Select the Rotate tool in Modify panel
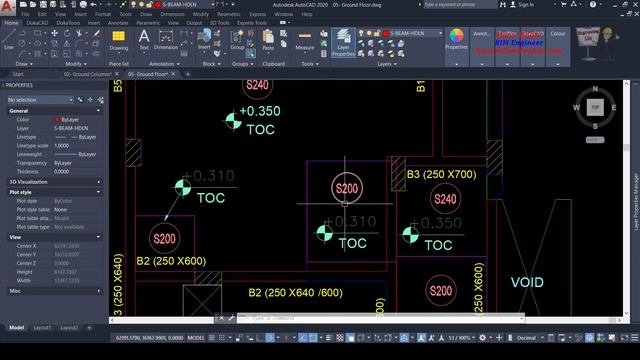This screenshot has width=640, height=360. pyautogui.click(x=67, y=33)
